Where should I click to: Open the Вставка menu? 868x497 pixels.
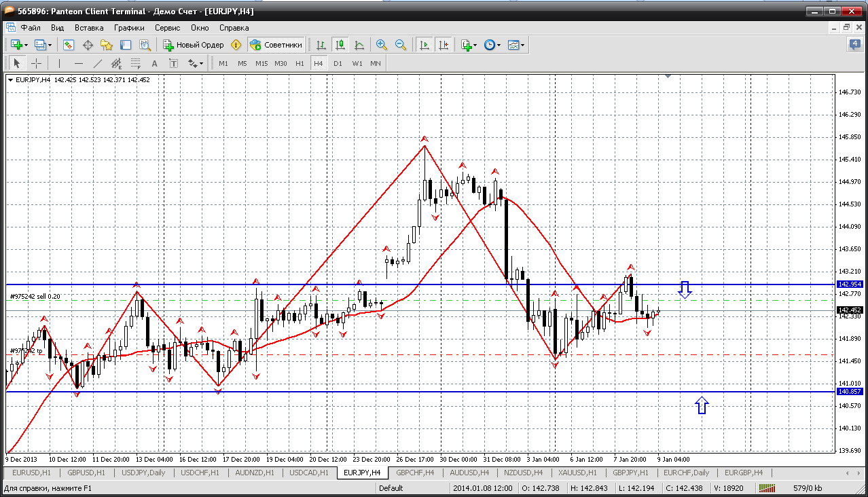(x=89, y=28)
